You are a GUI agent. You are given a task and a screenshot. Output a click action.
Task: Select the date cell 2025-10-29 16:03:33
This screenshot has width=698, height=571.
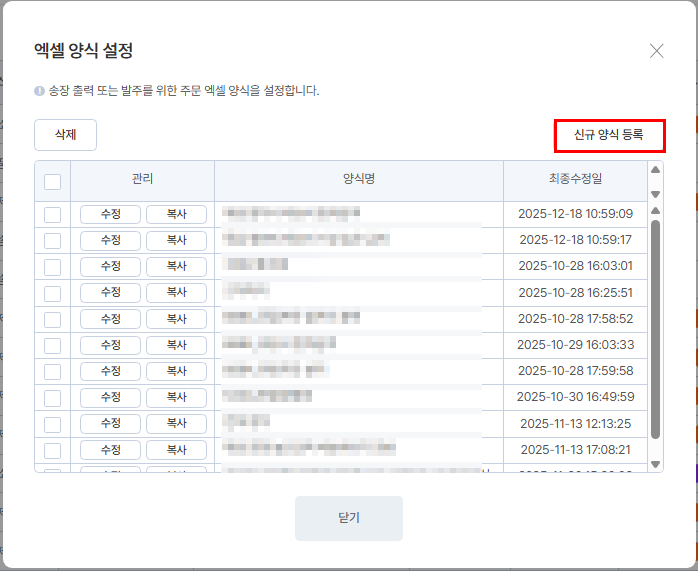575,344
